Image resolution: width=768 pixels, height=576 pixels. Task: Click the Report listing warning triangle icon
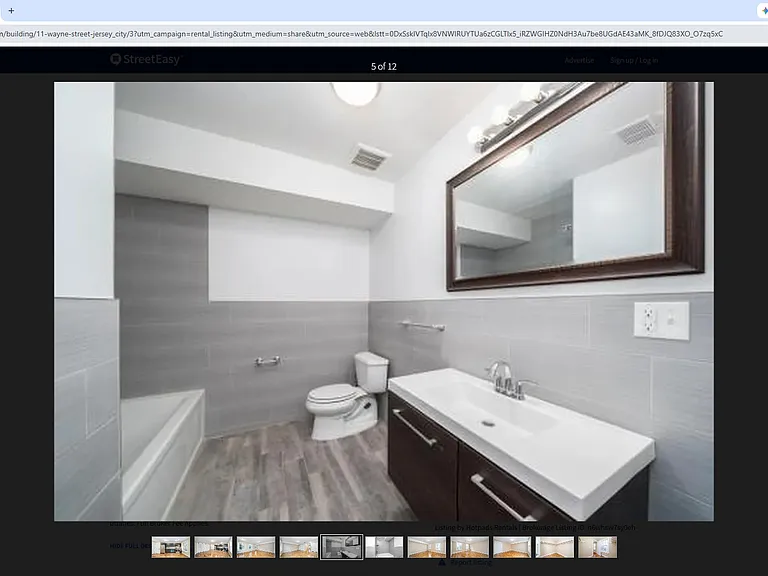[442, 562]
